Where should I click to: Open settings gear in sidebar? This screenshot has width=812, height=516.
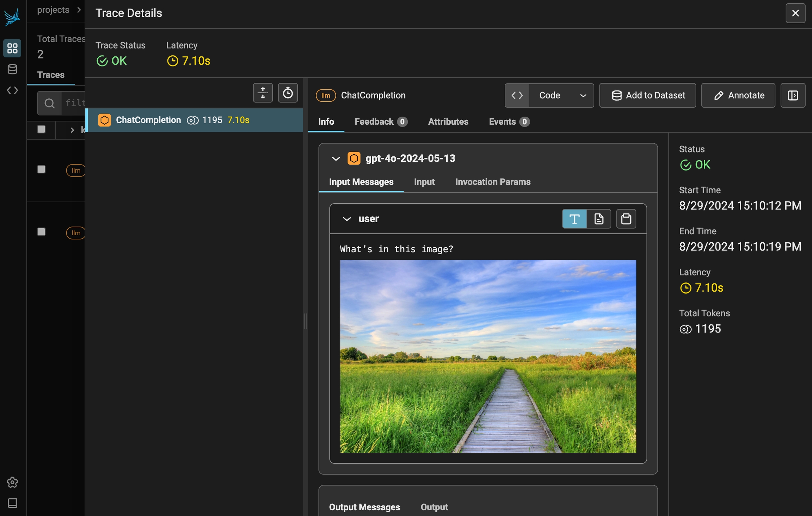point(12,482)
